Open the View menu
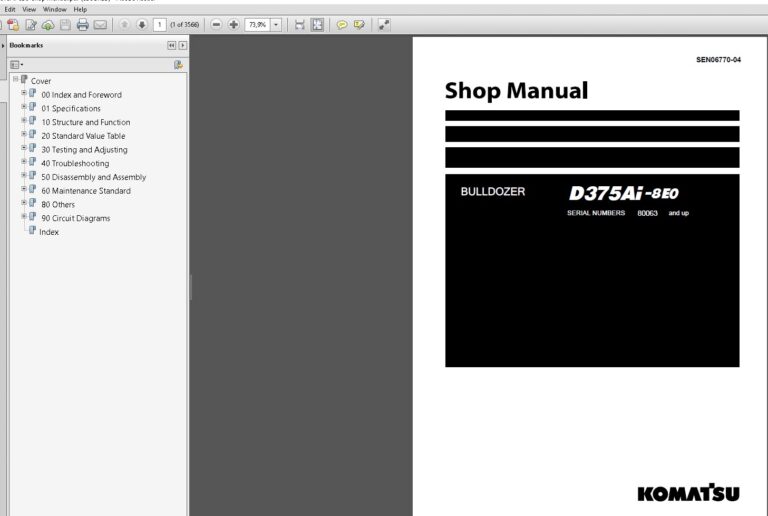This screenshot has width=768, height=516. click(29, 9)
